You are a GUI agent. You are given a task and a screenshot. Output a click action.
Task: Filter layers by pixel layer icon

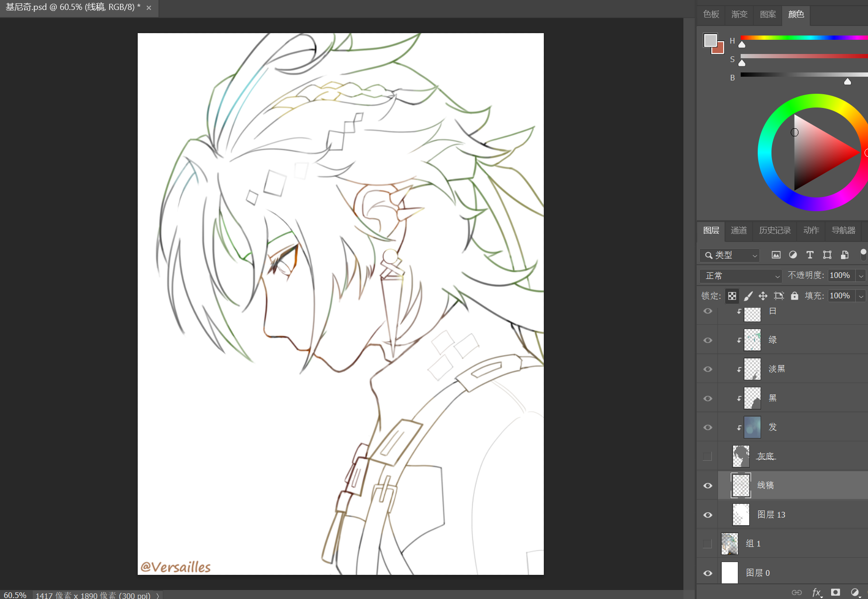pos(776,255)
